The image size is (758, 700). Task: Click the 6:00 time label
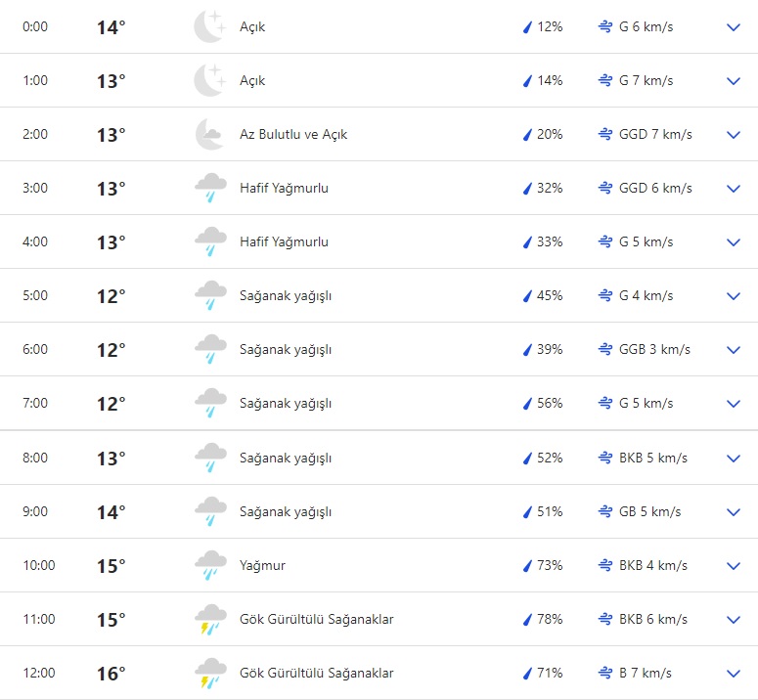tap(35, 349)
